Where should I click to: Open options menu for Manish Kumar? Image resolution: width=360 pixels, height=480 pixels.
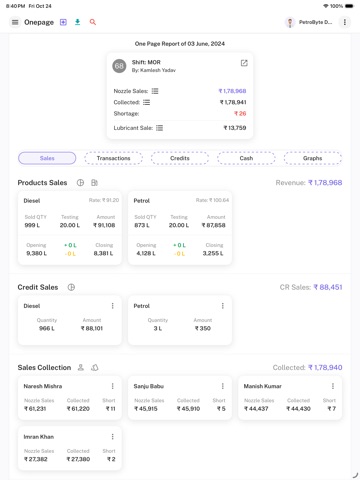point(333,386)
